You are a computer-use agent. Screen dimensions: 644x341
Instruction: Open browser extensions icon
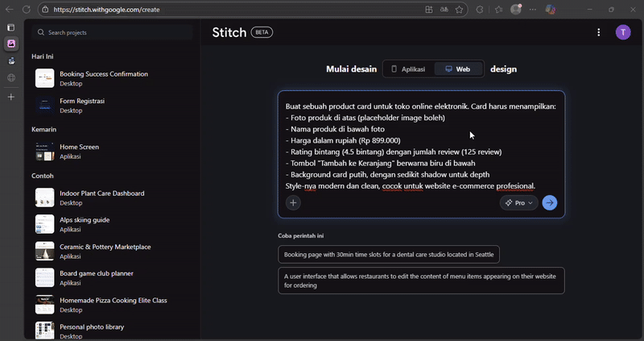[479, 10]
